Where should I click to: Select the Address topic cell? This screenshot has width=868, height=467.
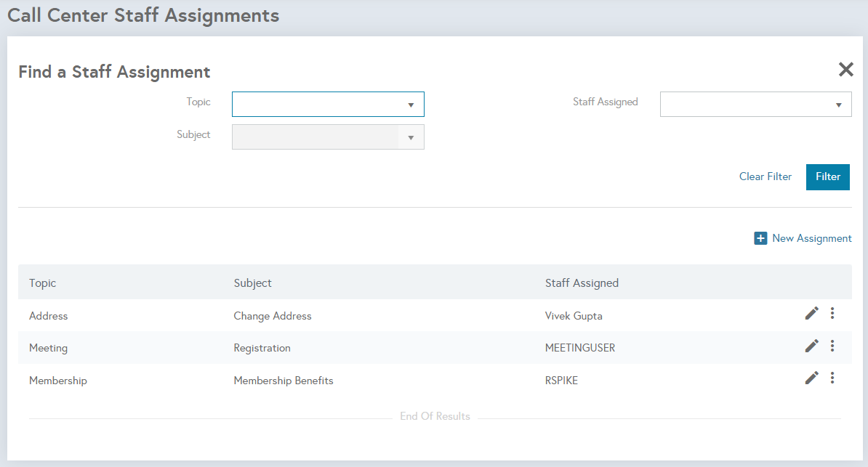coord(48,316)
